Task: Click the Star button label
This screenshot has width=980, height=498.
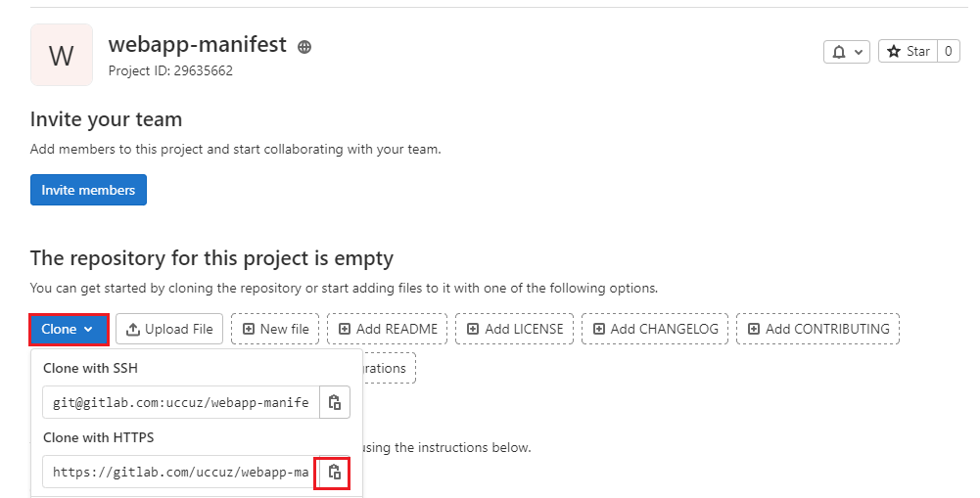Action: point(918,52)
